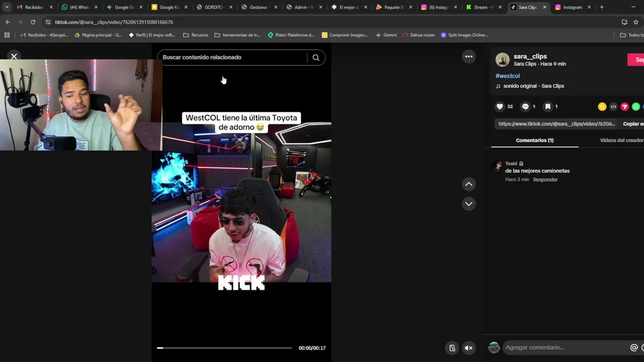
Task: Open the Gemini bookmark
Action: (x=386, y=35)
